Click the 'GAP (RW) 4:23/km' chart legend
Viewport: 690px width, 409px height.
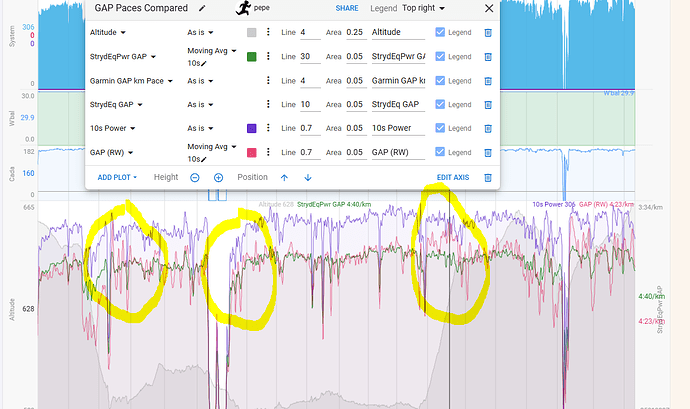point(606,205)
